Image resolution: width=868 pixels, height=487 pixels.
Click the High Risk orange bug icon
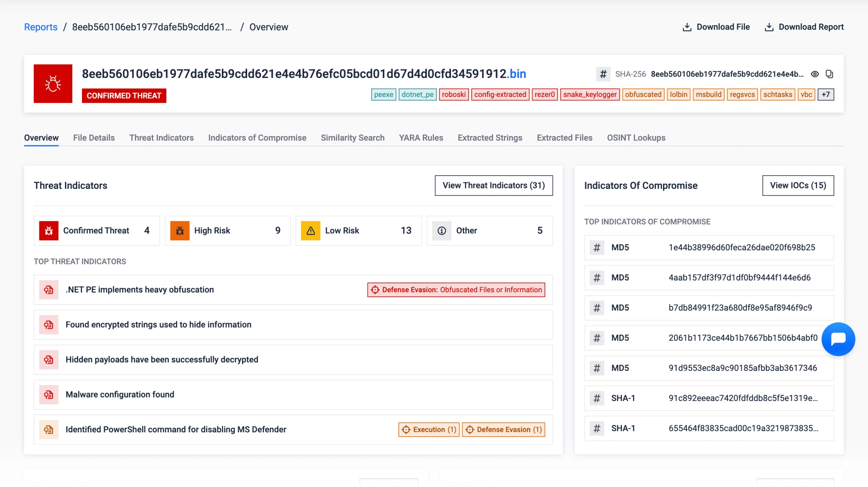point(180,231)
